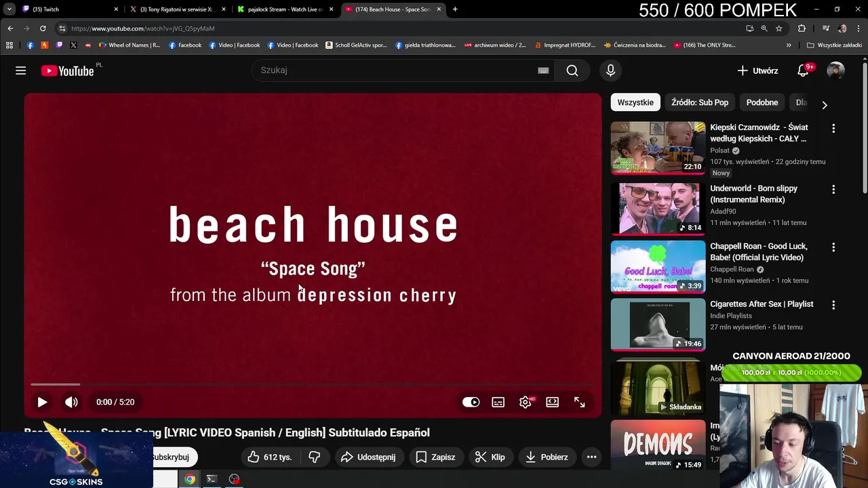Close the Beach House YouTube tab

[x=439, y=9]
